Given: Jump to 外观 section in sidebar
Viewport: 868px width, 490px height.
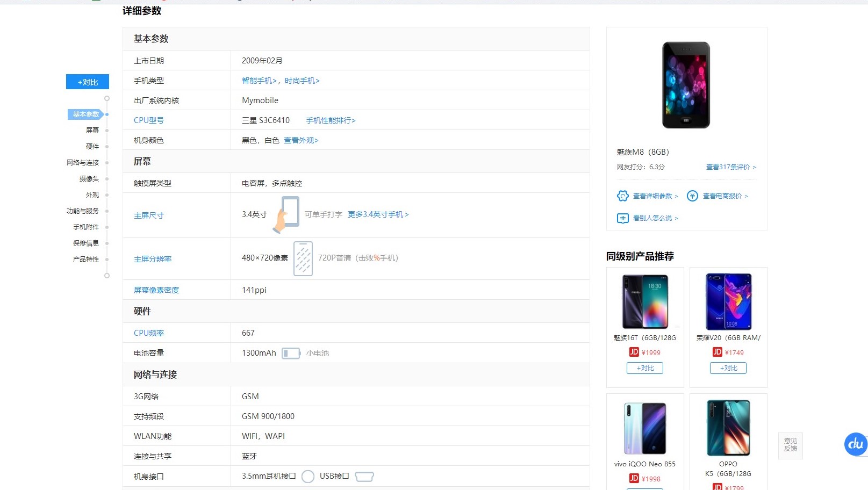Looking at the screenshot, I should tap(92, 195).
